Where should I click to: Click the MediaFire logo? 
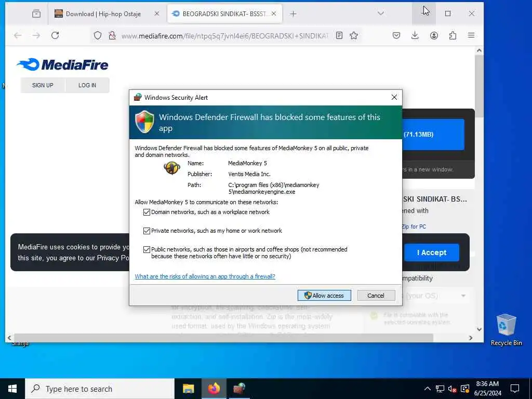point(63,64)
